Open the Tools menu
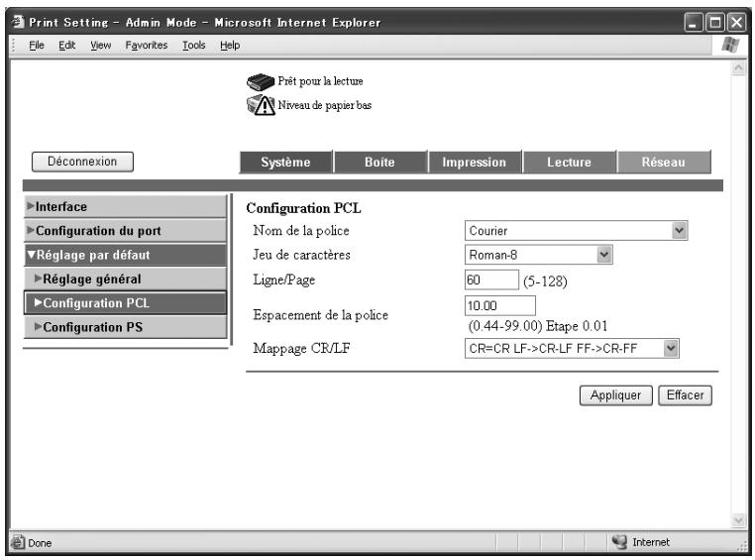 click(x=193, y=46)
